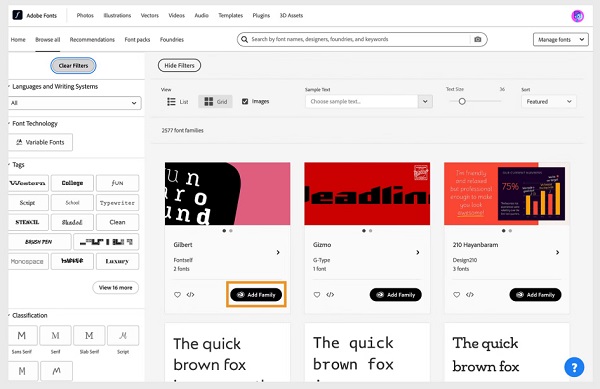The width and height of the screenshot is (600, 389).
Task: Open the languages All dropdown
Action: [x=75, y=103]
